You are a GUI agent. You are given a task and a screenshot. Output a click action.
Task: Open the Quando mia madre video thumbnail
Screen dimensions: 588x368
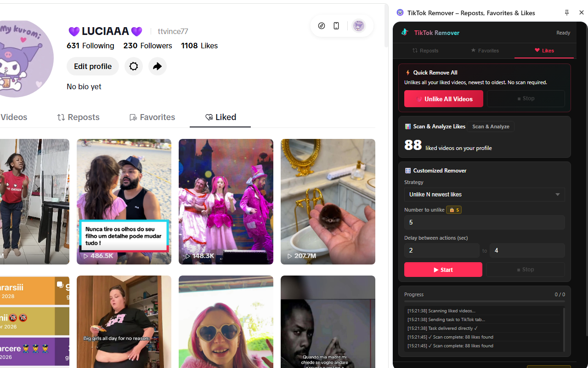pyautogui.click(x=328, y=322)
